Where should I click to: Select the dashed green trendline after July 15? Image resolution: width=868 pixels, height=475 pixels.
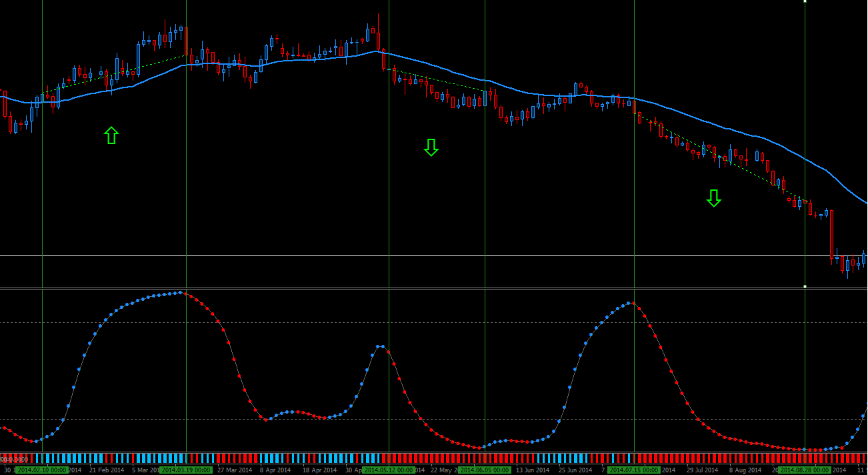click(x=720, y=156)
